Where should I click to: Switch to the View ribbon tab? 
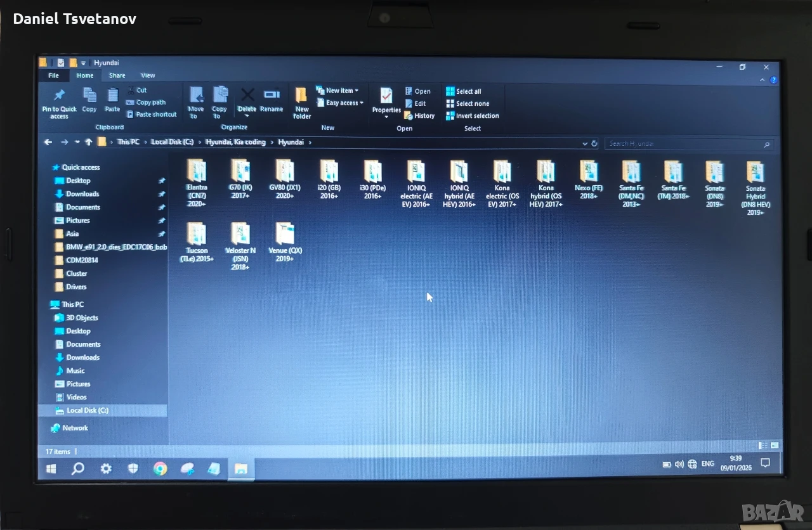pyautogui.click(x=148, y=75)
